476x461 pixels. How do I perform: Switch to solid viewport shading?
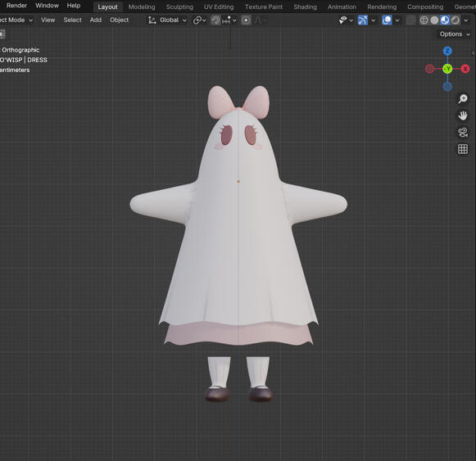(434, 20)
